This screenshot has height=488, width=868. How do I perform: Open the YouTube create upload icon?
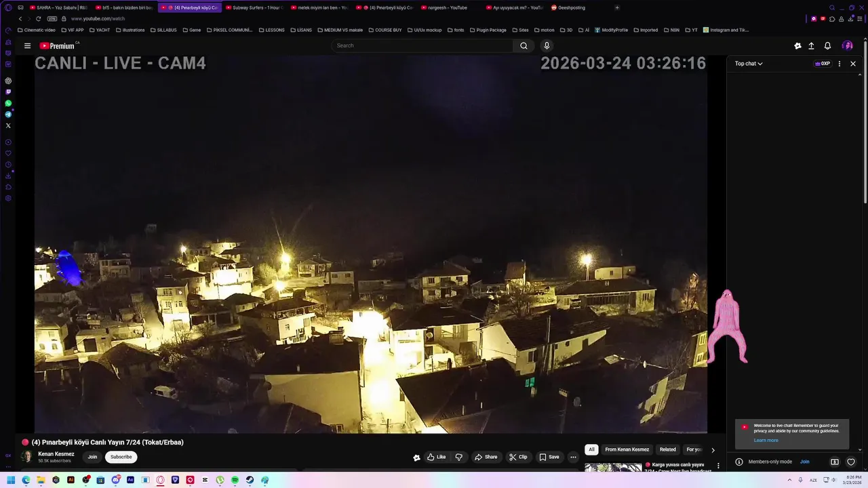tap(811, 46)
